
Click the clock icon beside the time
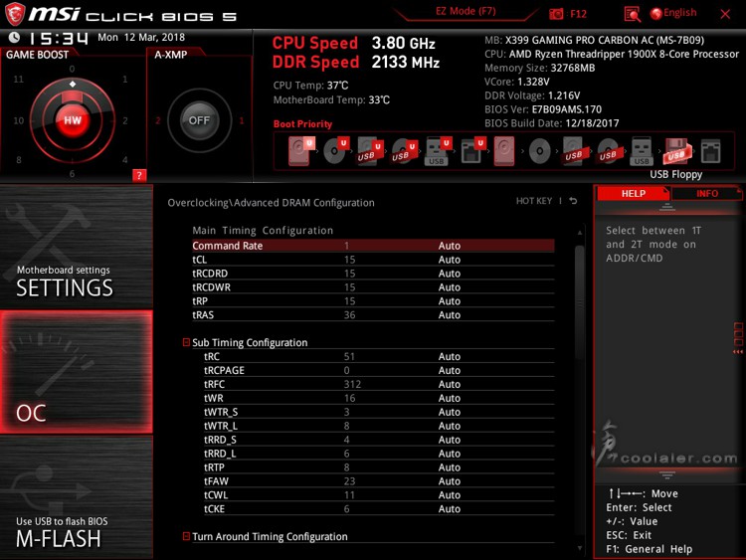(x=15, y=37)
